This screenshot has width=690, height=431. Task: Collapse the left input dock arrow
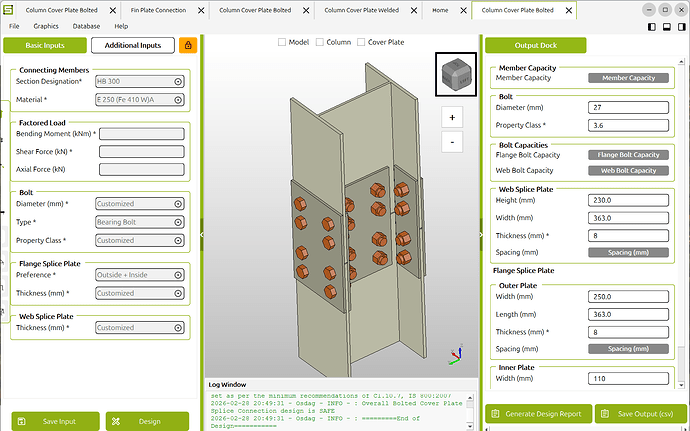point(201,235)
